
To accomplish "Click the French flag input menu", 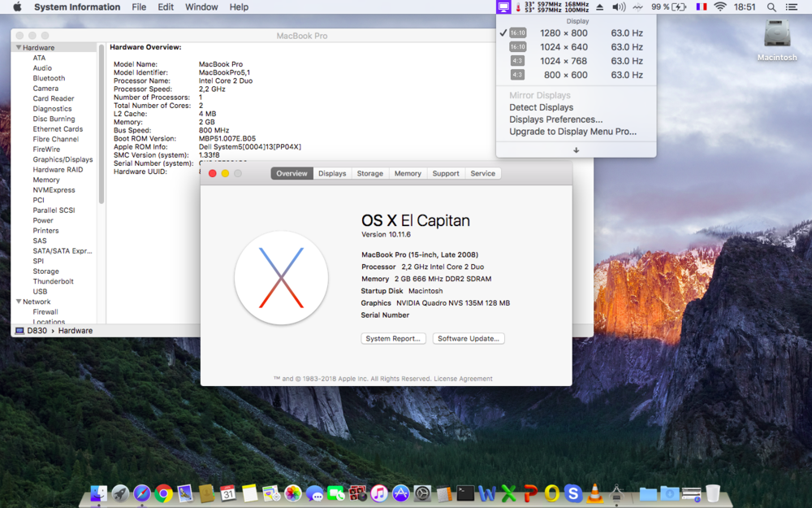I will (x=702, y=7).
